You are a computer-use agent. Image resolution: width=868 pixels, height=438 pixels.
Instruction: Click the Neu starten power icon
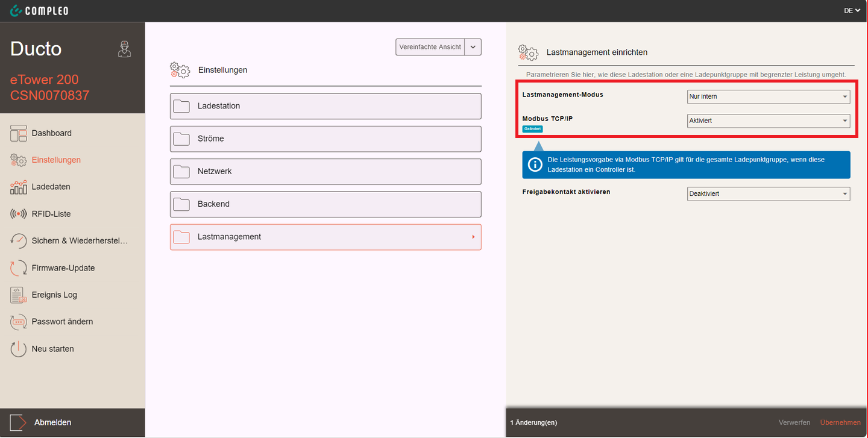pos(19,349)
